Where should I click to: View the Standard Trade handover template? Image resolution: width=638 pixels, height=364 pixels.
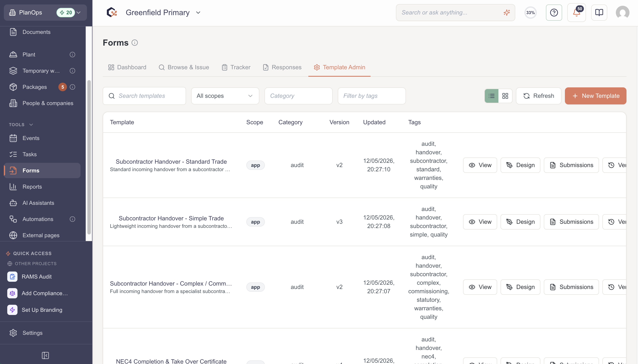(480, 165)
